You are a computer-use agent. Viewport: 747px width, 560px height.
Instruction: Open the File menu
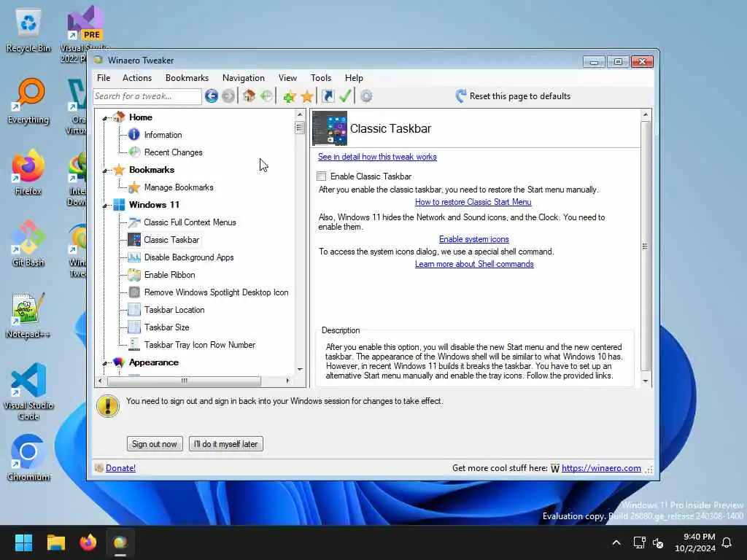pos(104,77)
